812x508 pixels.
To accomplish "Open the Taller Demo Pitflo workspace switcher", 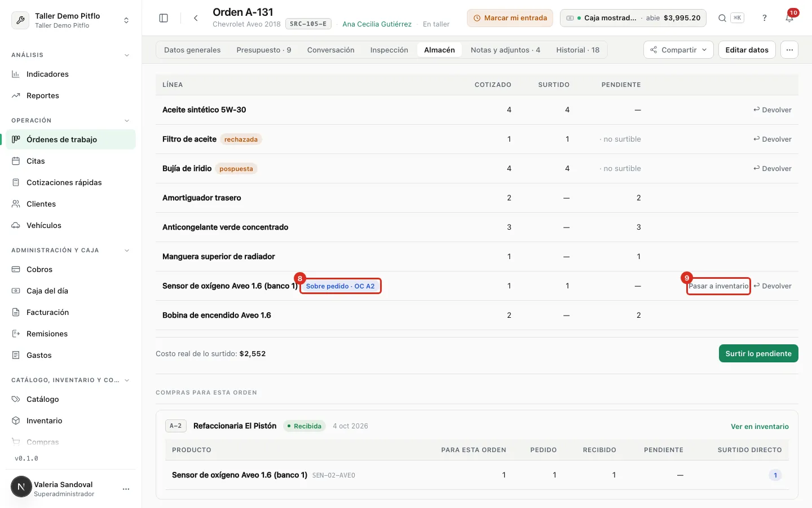I will (x=71, y=20).
